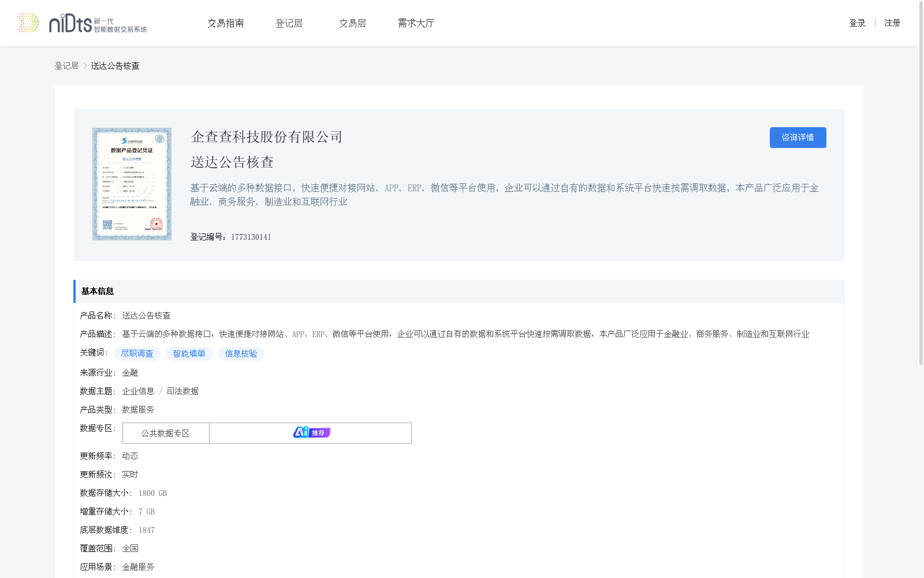
Task: Go back to 登记层 via breadcrumb
Action: click(x=66, y=66)
